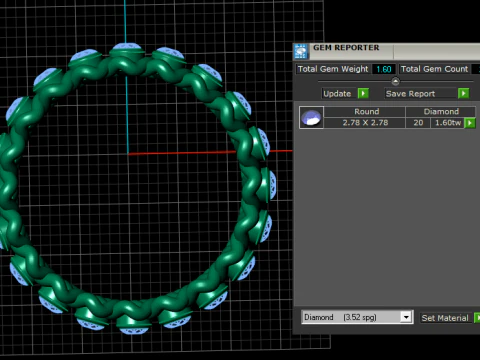
Task: Click the gem count cell showing 20
Action: pyautogui.click(x=418, y=123)
